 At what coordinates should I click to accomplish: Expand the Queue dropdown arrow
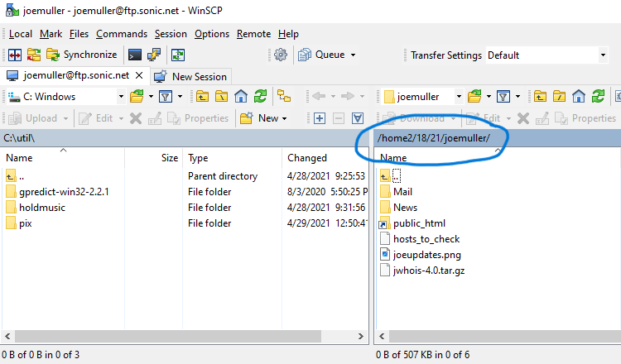click(353, 55)
